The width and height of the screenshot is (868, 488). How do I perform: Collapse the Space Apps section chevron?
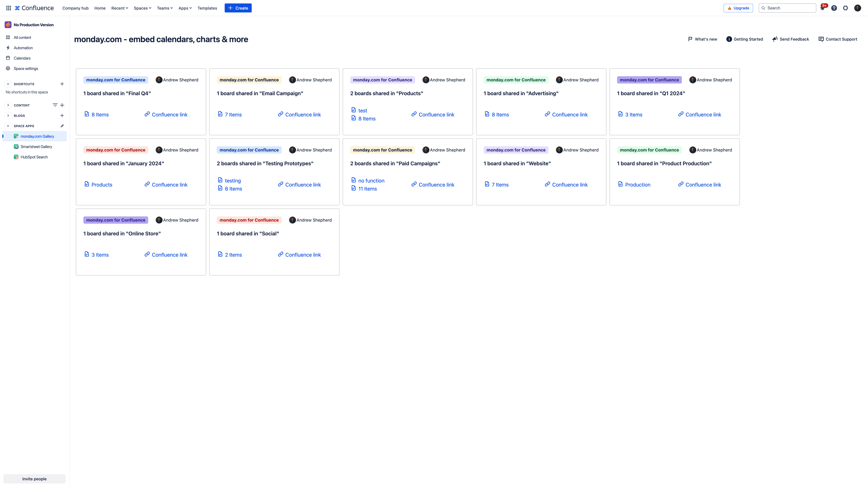pos(8,126)
